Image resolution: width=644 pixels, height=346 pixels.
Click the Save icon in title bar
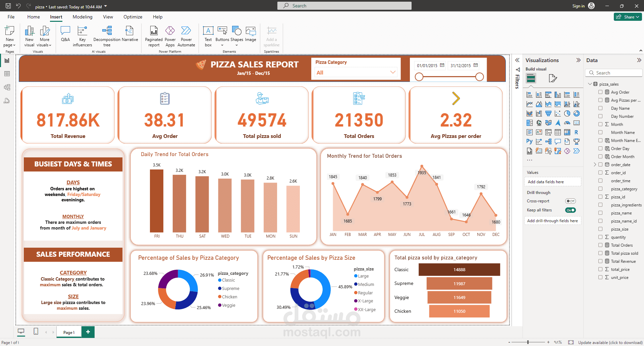[x=8, y=6]
